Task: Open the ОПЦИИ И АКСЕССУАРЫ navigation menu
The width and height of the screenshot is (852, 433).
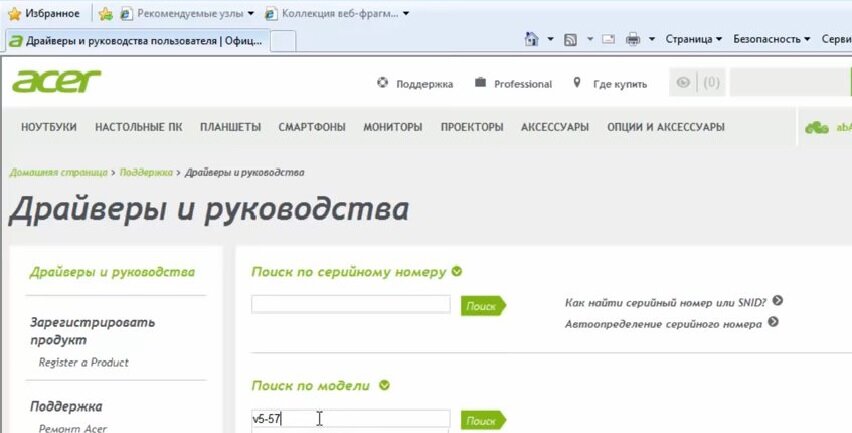Action: click(666, 127)
